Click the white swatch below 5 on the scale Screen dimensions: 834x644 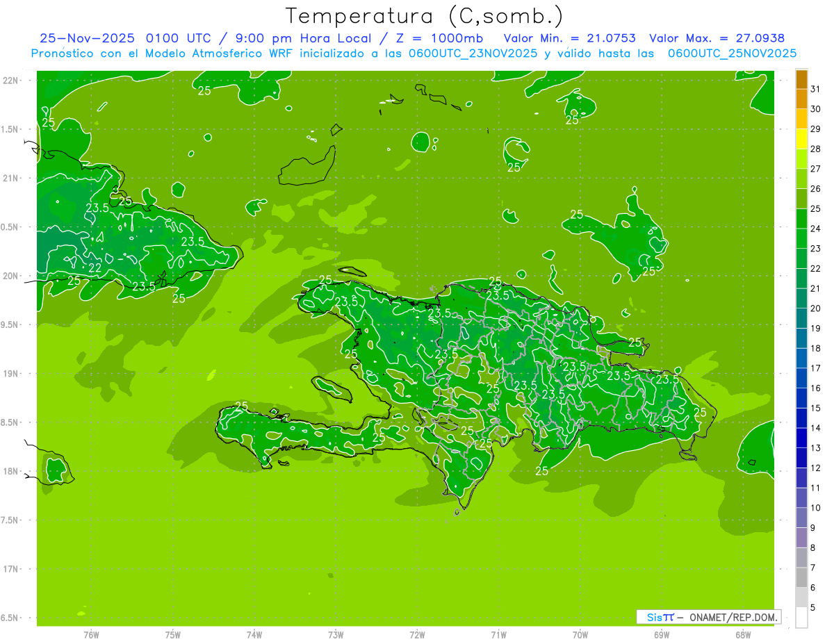point(801,617)
